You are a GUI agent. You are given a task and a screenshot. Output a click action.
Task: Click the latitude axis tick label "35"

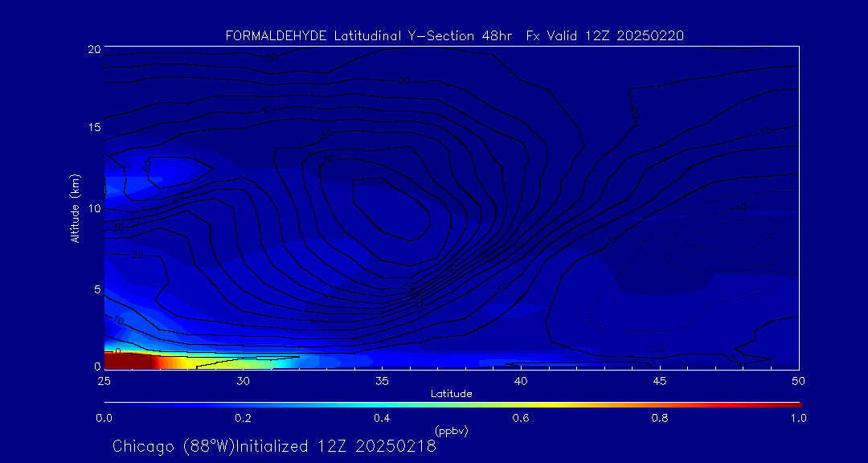382,381
